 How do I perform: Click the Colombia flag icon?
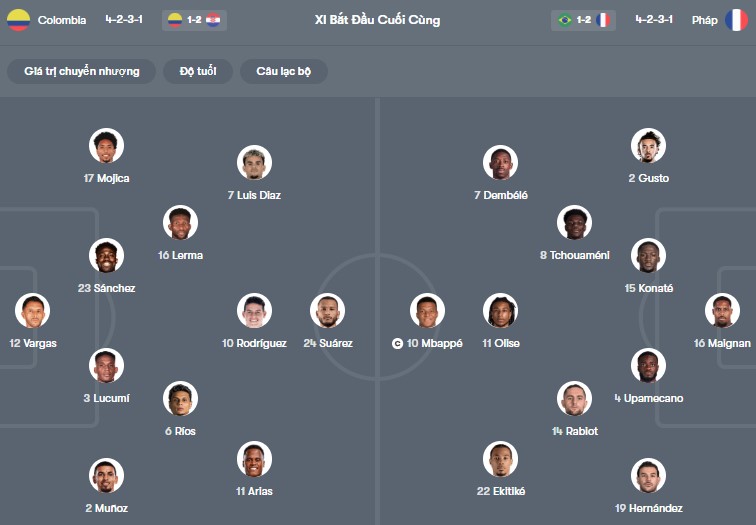click(18, 20)
